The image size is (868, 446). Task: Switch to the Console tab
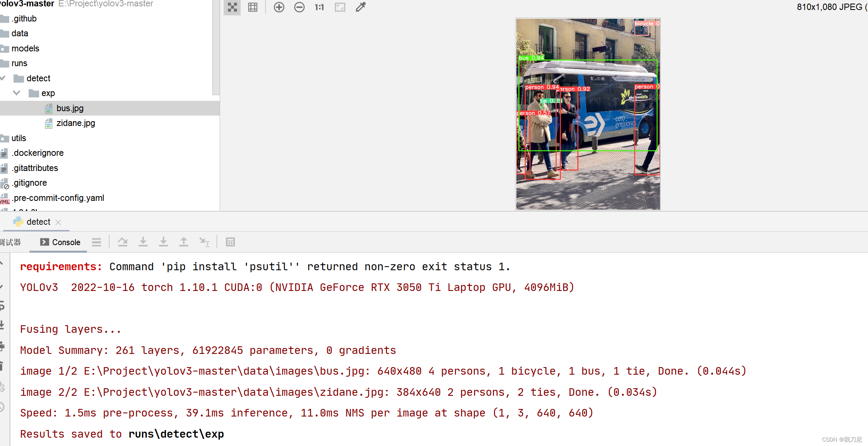pyautogui.click(x=58, y=242)
